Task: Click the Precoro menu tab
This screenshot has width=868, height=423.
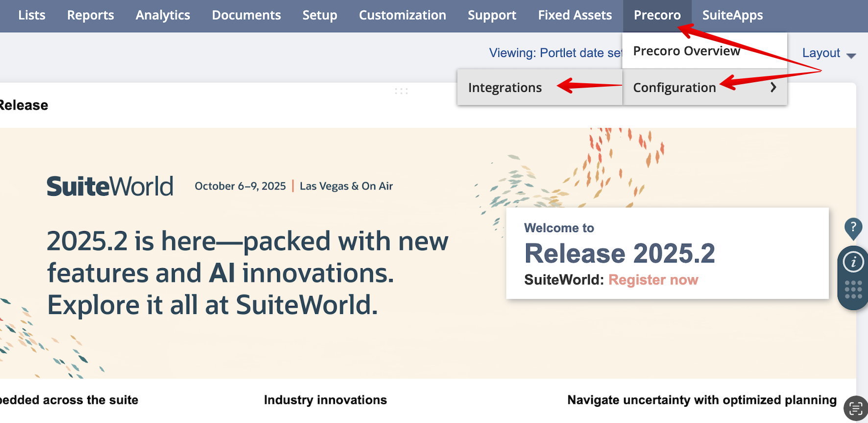Action: coord(657,15)
